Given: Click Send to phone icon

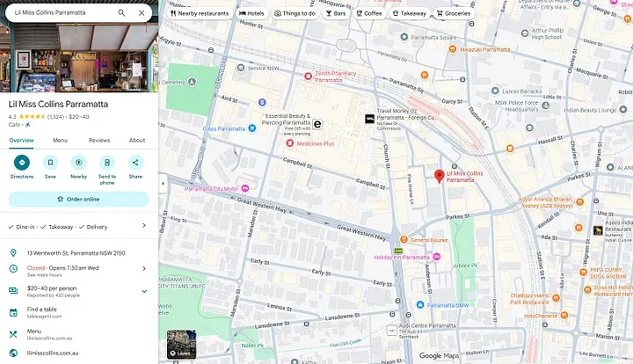Looking at the screenshot, I should click(x=107, y=163).
